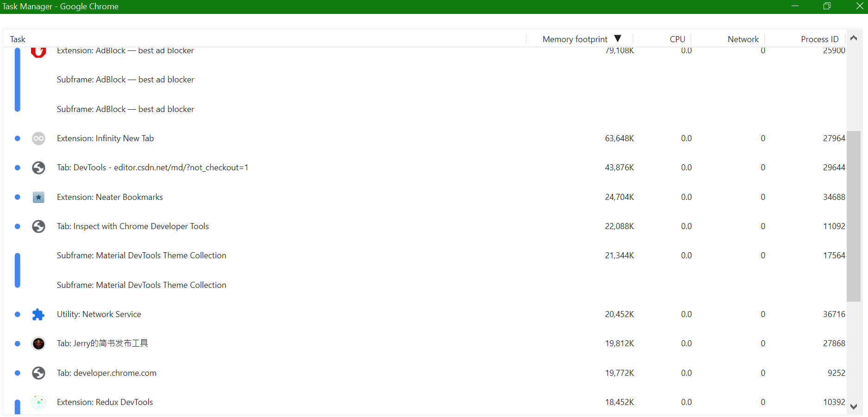Minimize the Task Manager window

tap(795, 6)
